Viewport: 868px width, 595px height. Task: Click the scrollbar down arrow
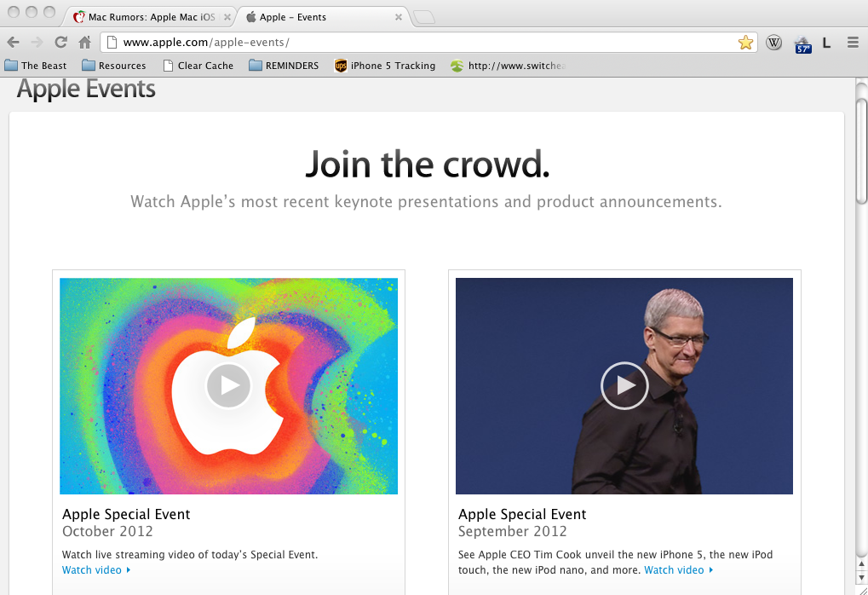(861, 577)
